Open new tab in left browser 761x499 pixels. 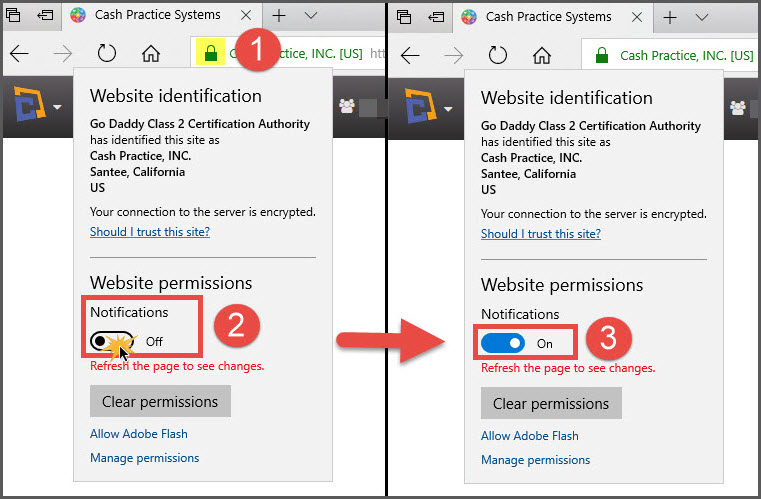point(279,16)
